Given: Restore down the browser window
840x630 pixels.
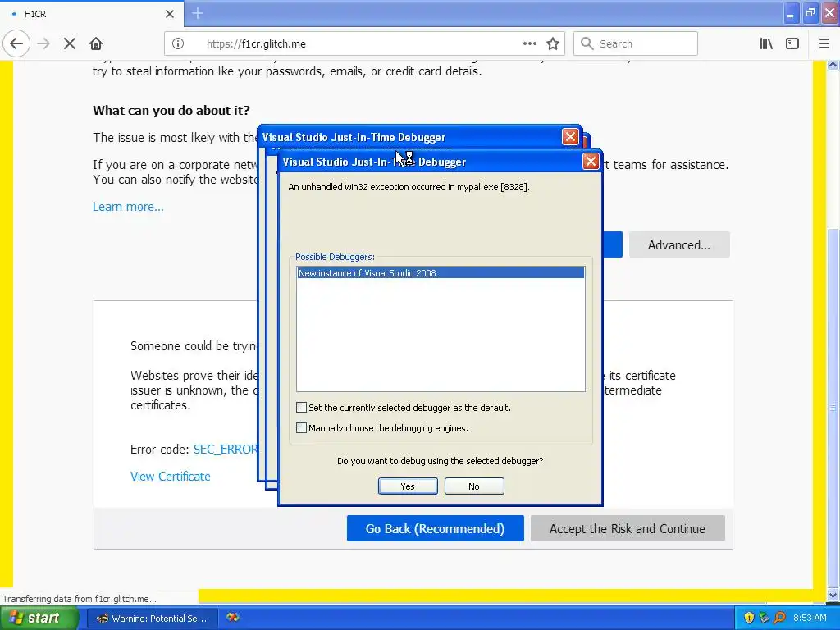Looking at the screenshot, I should point(810,13).
